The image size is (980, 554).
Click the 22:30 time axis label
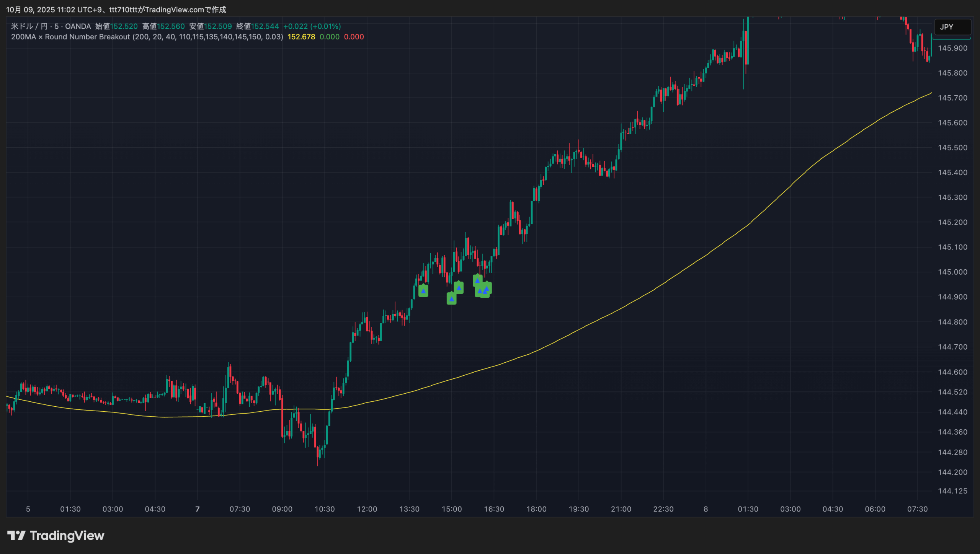[x=663, y=509]
